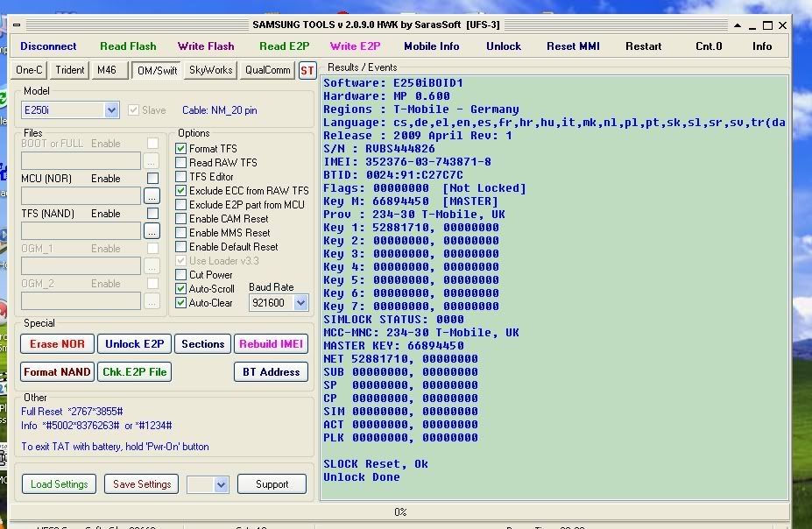Viewport: 812px width, 529px height.
Task: Open Info from the toolbar
Action: tap(762, 46)
